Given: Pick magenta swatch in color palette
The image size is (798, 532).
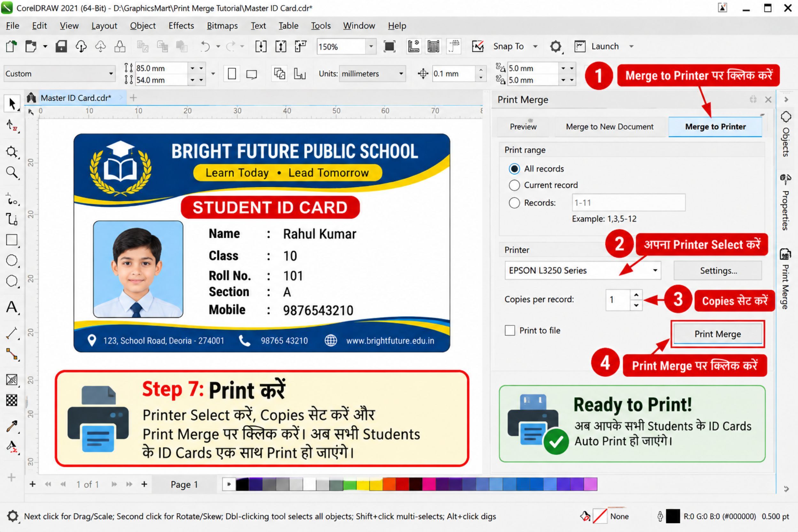Looking at the screenshot, I should click(x=429, y=484).
